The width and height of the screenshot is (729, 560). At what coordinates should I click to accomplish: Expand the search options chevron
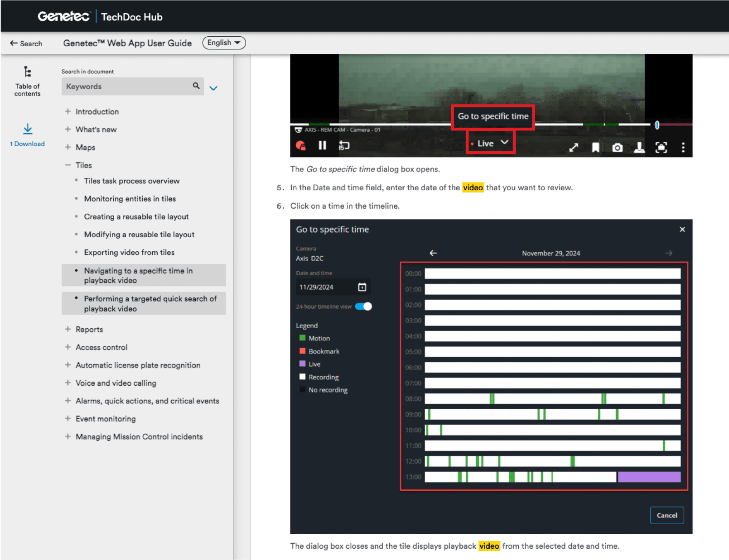[x=213, y=88]
